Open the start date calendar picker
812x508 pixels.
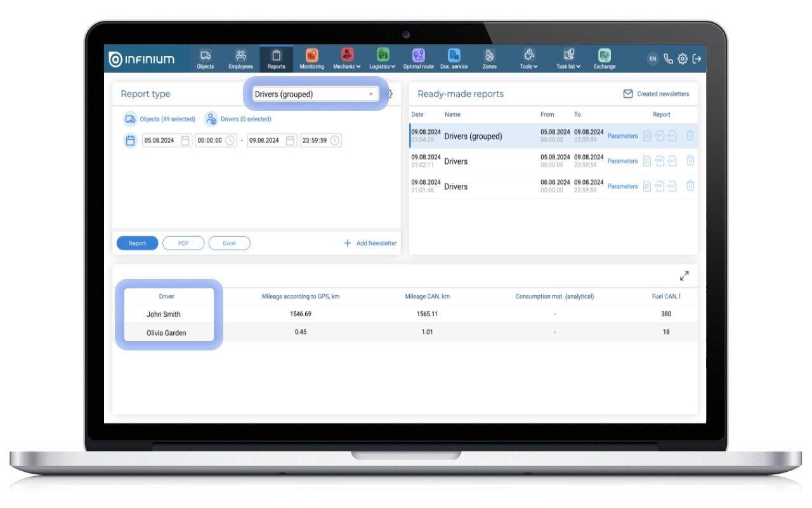[185, 140]
